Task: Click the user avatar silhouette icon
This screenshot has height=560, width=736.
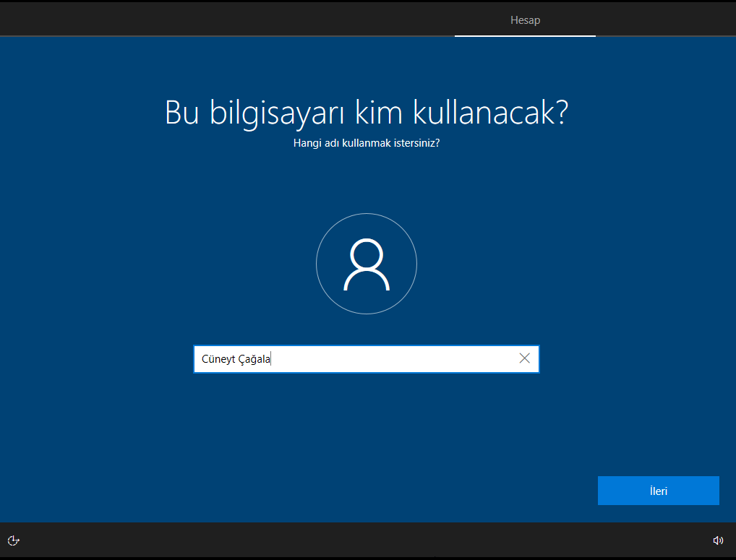Action: pos(367,264)
